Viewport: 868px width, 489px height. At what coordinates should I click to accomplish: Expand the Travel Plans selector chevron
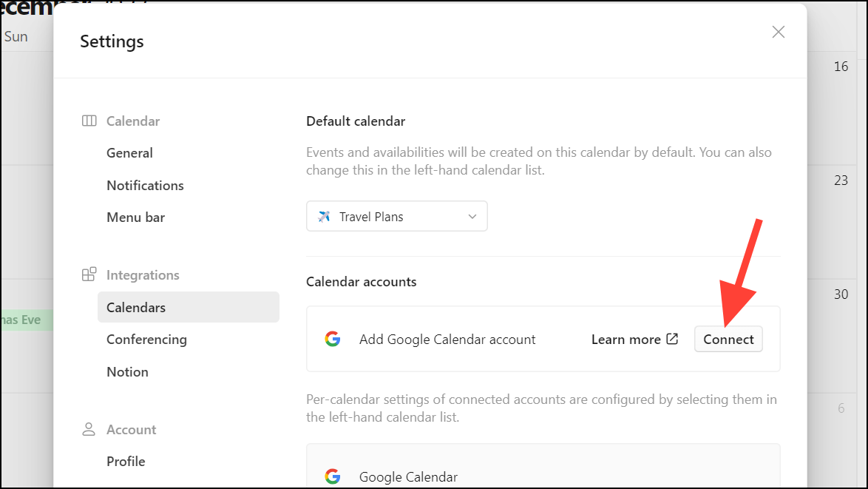pos(472,216)
